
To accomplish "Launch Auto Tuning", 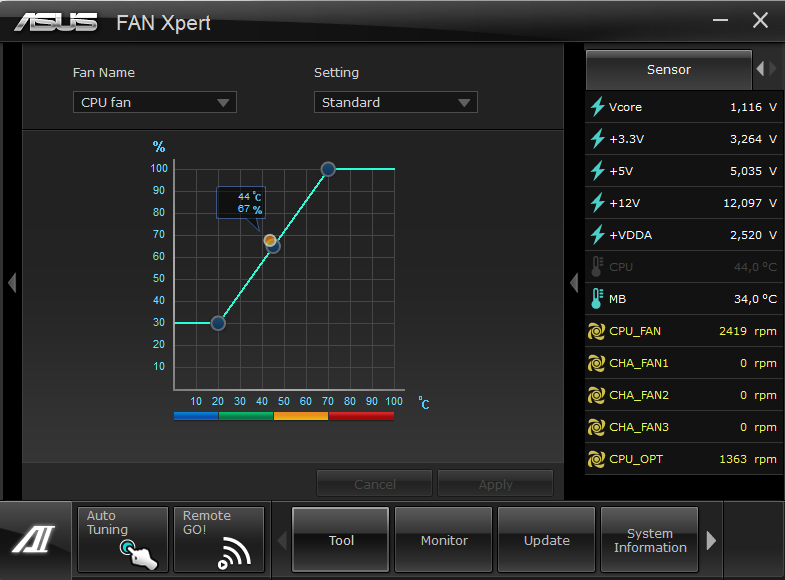I will pos(123,539).
